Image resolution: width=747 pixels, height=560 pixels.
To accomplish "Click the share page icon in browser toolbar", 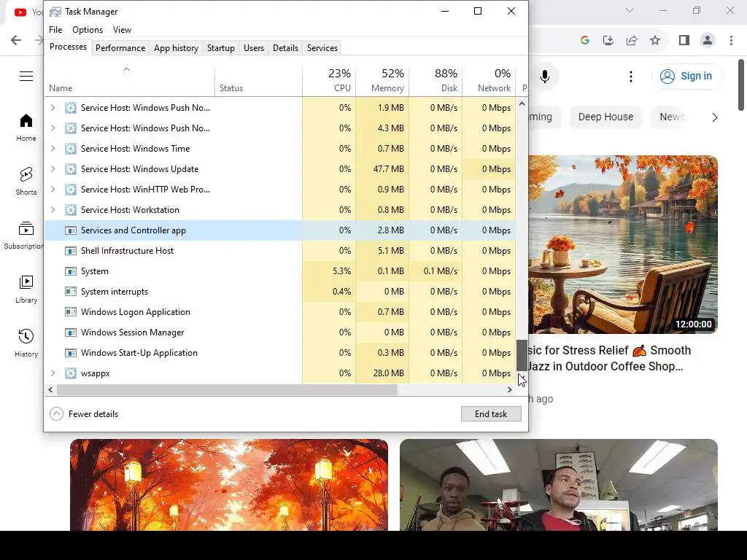I will 632,40.
